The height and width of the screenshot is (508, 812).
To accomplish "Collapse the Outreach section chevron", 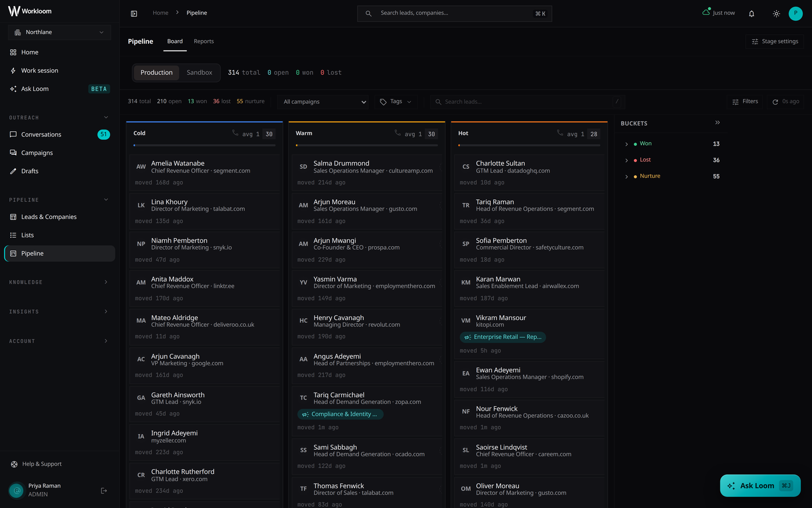I will point(106,117).
